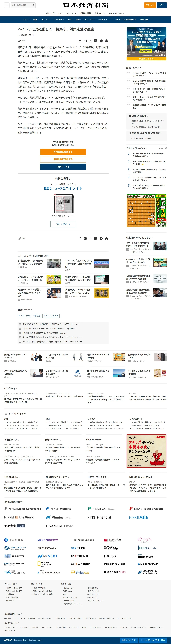
Task: Click the magnifying glass search icon
Action: point(32,5)
